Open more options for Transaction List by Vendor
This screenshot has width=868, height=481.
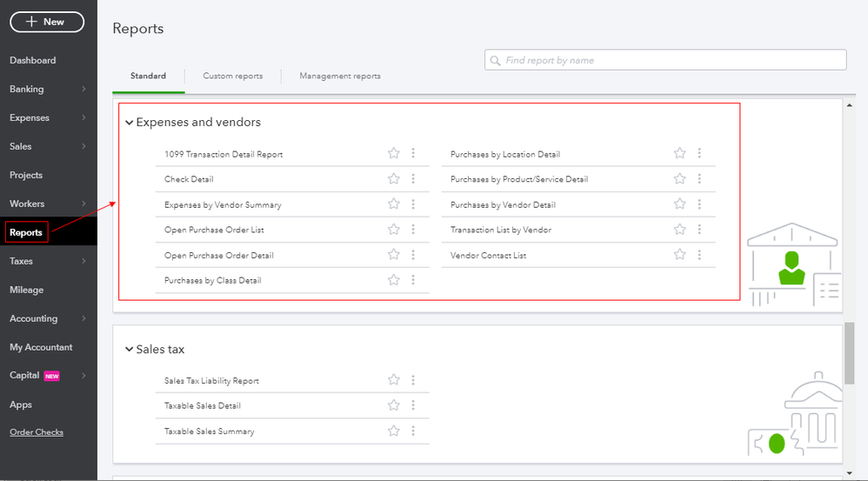click(x=699, y=230)
